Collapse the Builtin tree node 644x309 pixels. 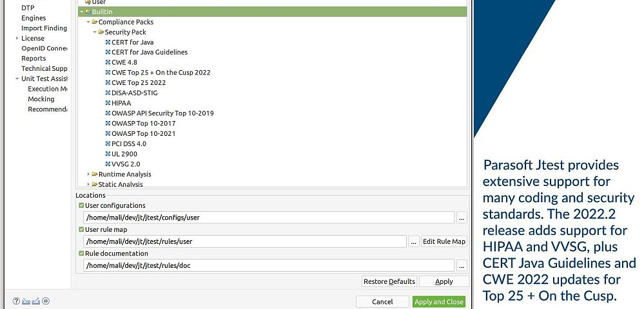pos(82,12)
